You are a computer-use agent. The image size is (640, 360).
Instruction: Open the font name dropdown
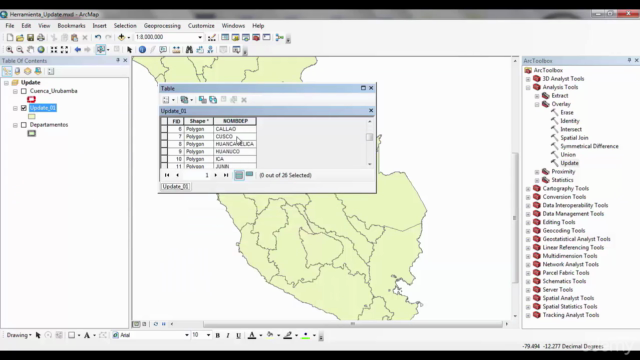187,335
